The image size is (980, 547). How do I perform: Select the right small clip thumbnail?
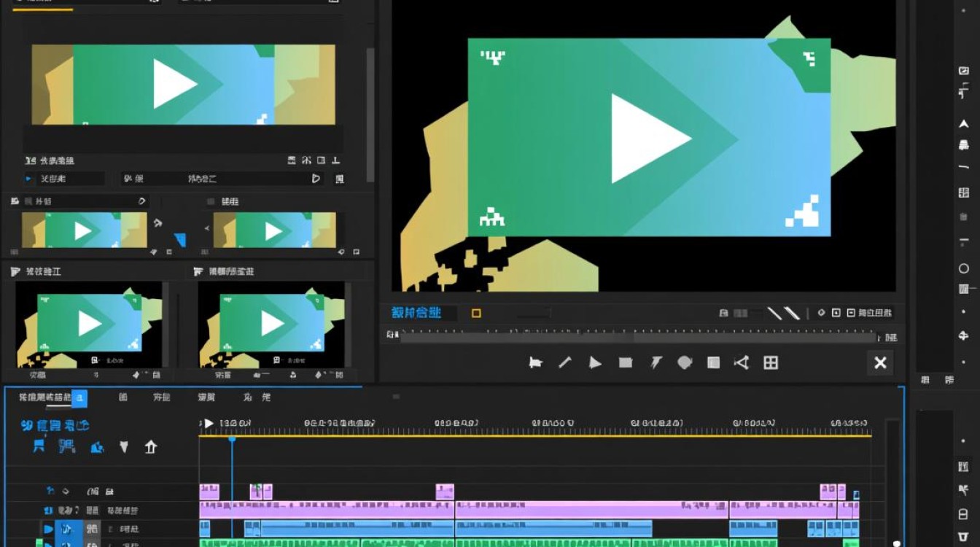click(274, 230)
